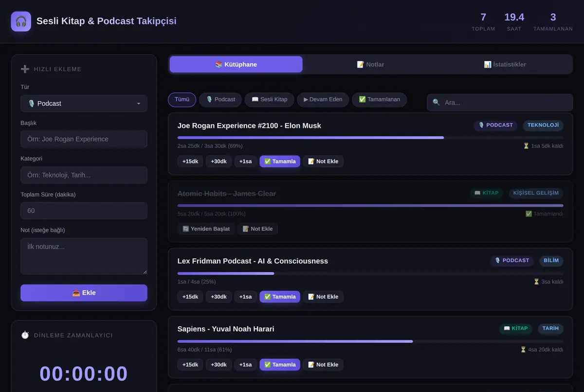Click Not Ekle on Atomic Habits

coord(257,229)
